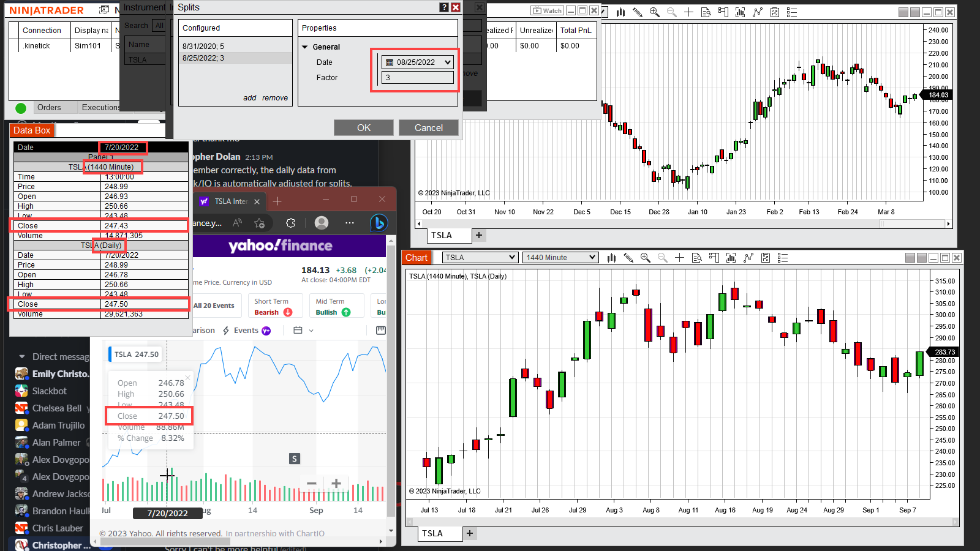Open the Date dropdown in Splits properties

[448, 62]
